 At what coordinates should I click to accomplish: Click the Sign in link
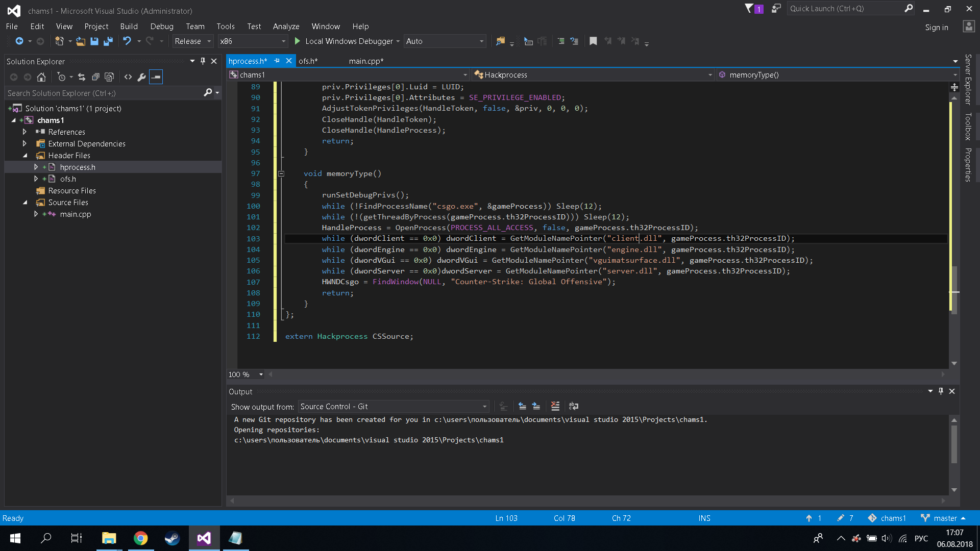click(937, 28)
